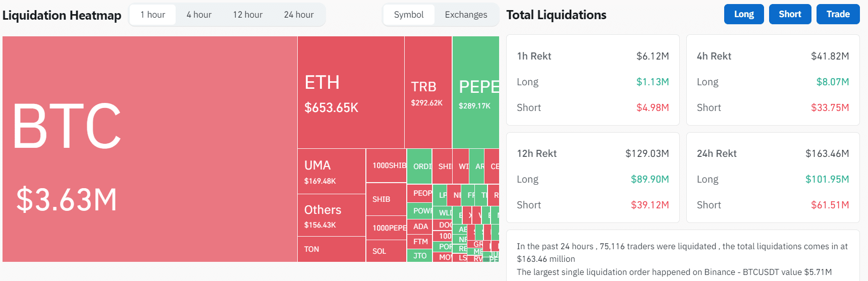
Task: Click the green PEPE tile
Action: pos(475,92)
